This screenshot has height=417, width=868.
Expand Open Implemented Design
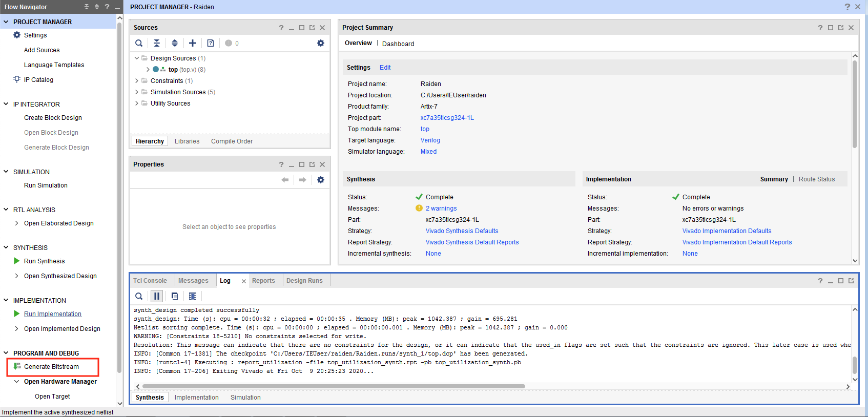(x=17, y=328)
